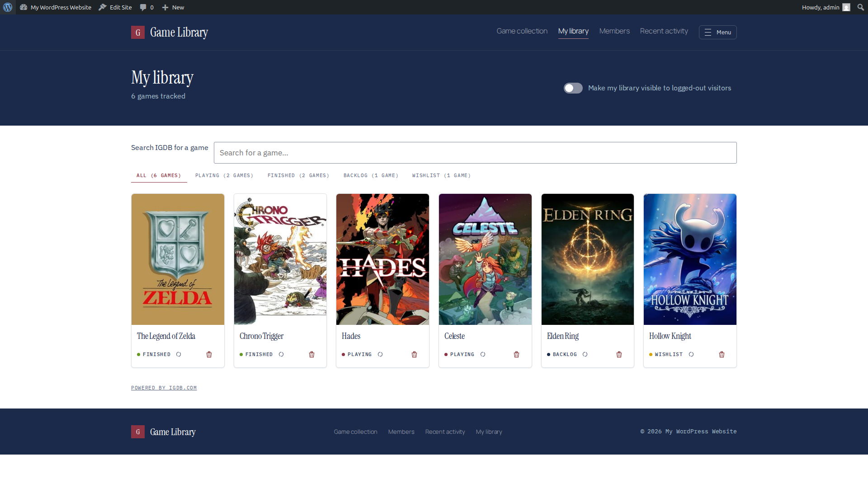Click The Legend of Zelda title text
868x488 pixels.
[x=166, y=336]
